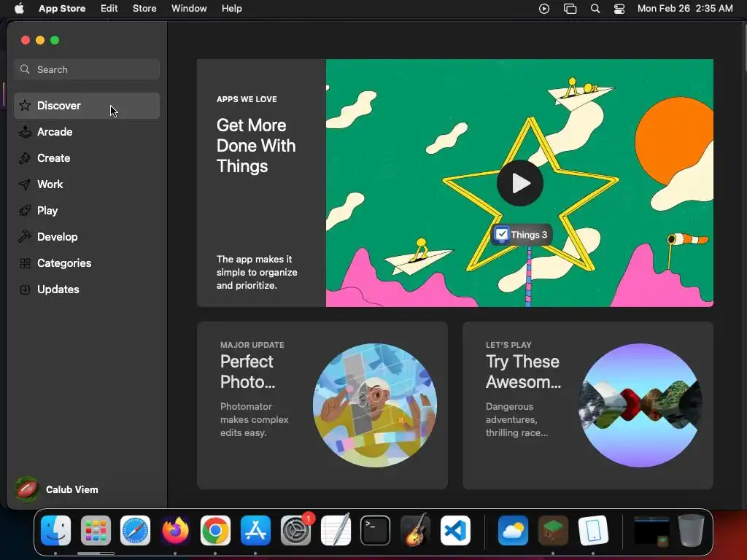
Task: Click the window vertical scrollbar
Action: 744,47
